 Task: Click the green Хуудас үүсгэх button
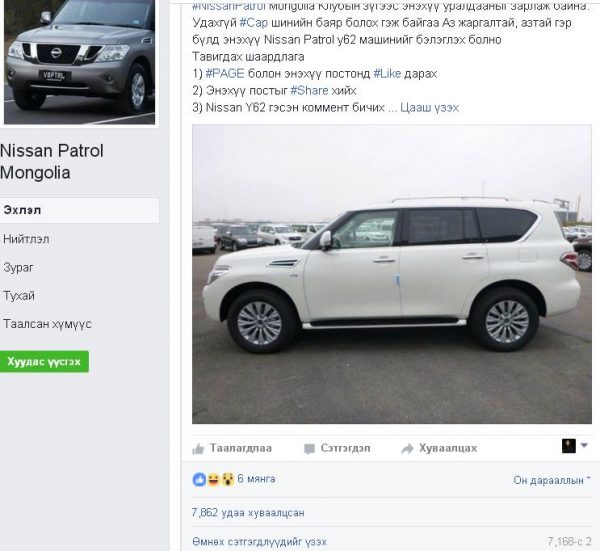click(44, 362)
